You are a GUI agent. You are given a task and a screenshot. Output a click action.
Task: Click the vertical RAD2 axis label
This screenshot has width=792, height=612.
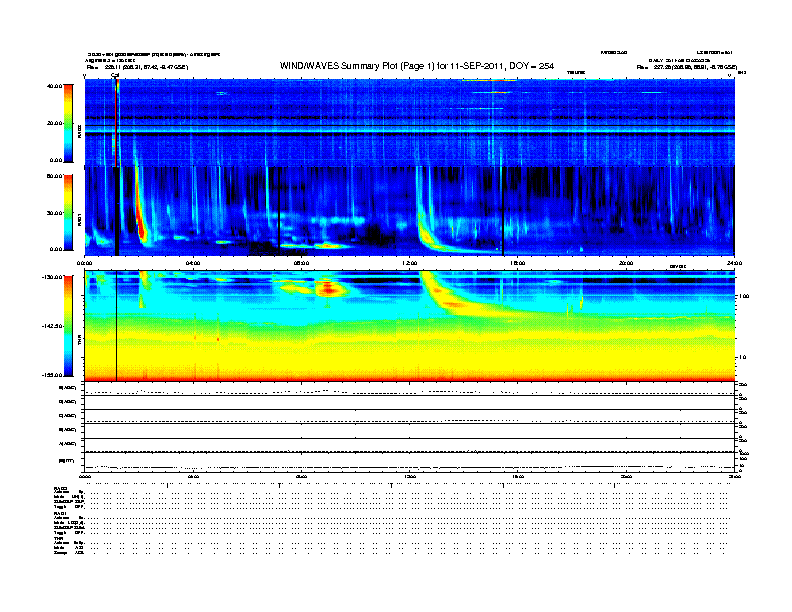(79, 132)
